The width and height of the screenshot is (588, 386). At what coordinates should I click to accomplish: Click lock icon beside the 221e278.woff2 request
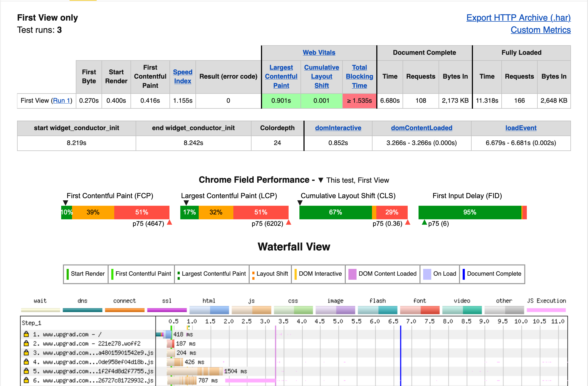pyautogui.click(x=26, y=343)
